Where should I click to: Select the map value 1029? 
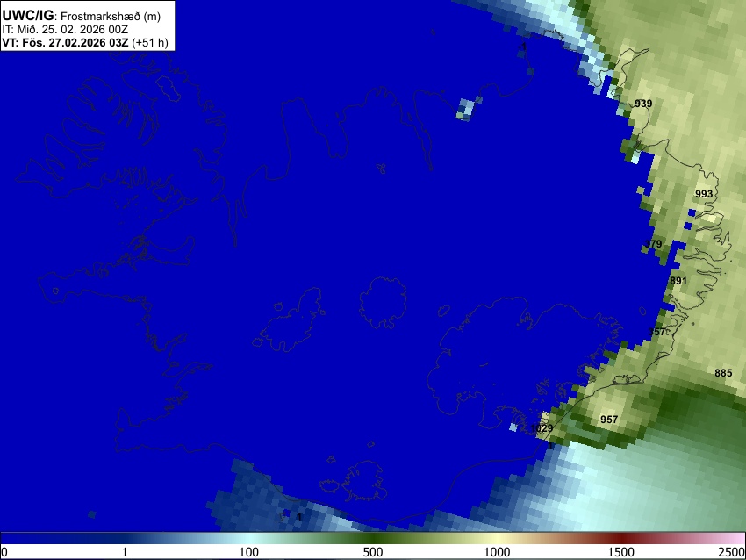tap(542, 427)
